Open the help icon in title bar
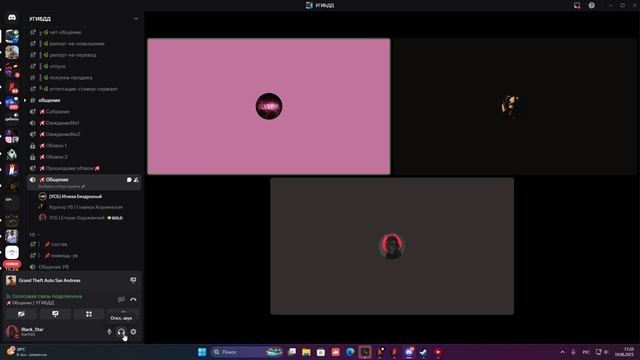The width and height of the screenshot is (640, 360). pos(591,5)
